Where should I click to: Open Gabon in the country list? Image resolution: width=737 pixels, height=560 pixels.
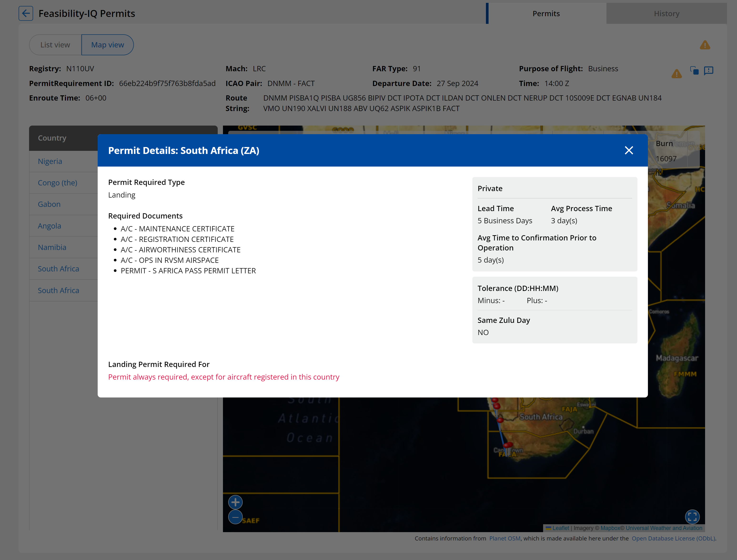[49, 204]
